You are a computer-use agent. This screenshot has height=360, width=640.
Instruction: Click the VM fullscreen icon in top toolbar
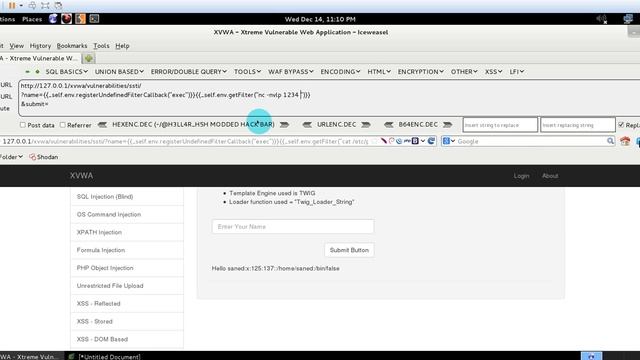pyautogui.click(x=45, y=6)
